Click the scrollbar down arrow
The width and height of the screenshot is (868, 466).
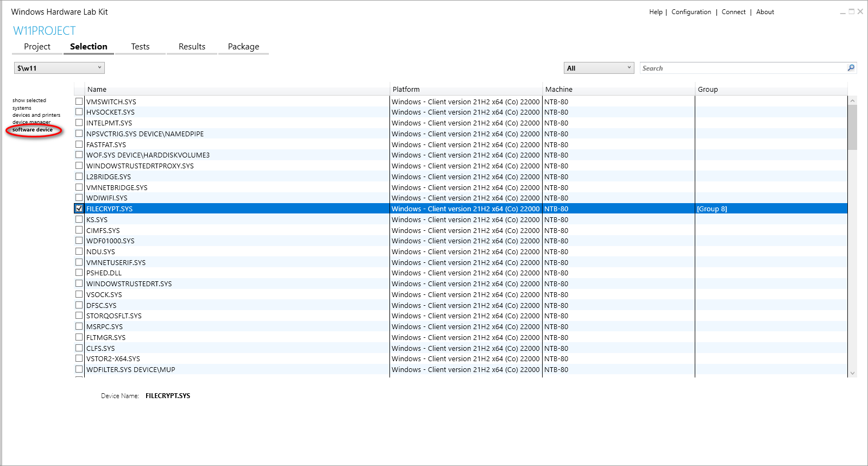click(852, 373)
